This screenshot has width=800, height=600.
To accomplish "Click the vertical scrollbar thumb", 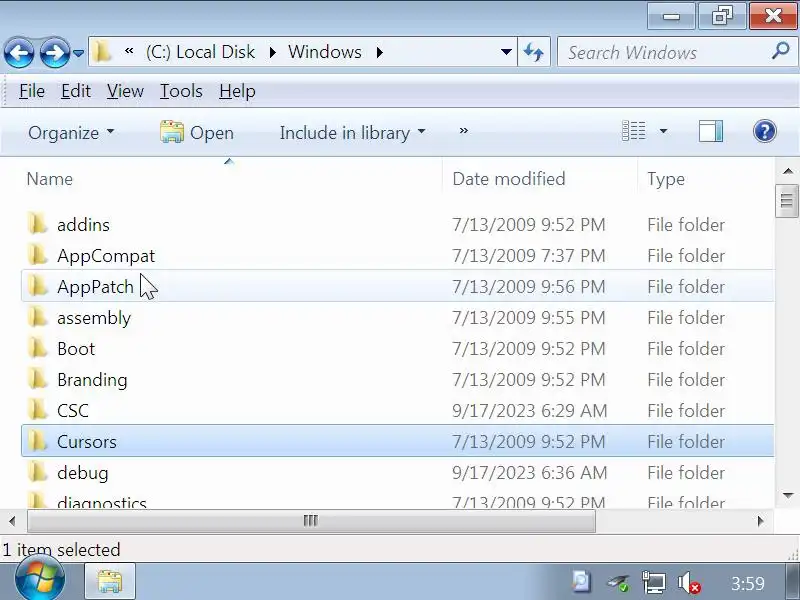I will (x=787, y=201).
